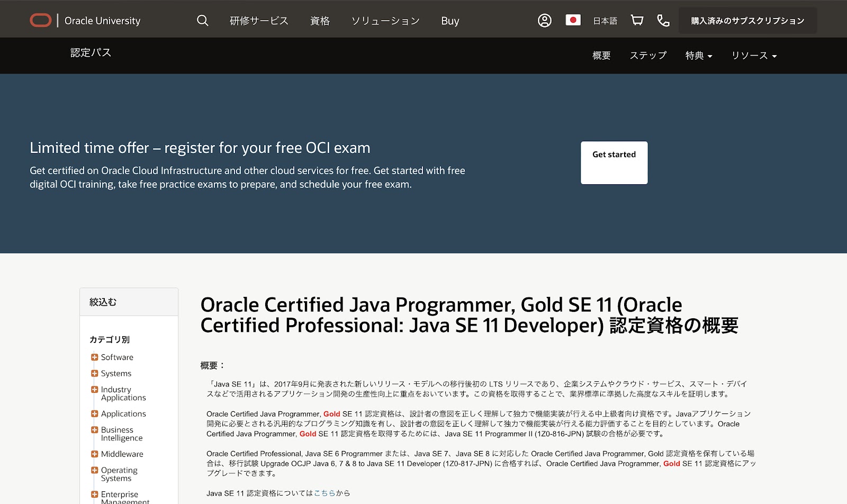Open the user account profile icon
Image resolution: width=847 pixels, height=504 pixels.
pos(545,21)
